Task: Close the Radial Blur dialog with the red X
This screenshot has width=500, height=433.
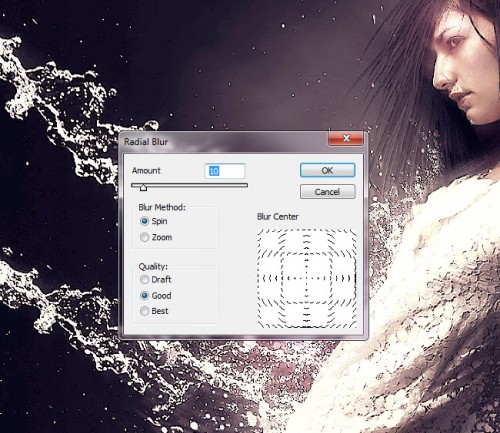Action: tap(346, 138)
